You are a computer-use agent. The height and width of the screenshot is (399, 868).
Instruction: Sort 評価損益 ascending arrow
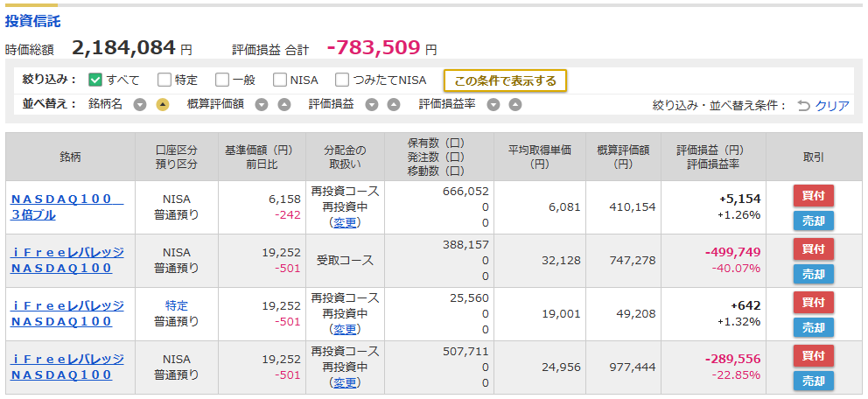tap(394, 105)
